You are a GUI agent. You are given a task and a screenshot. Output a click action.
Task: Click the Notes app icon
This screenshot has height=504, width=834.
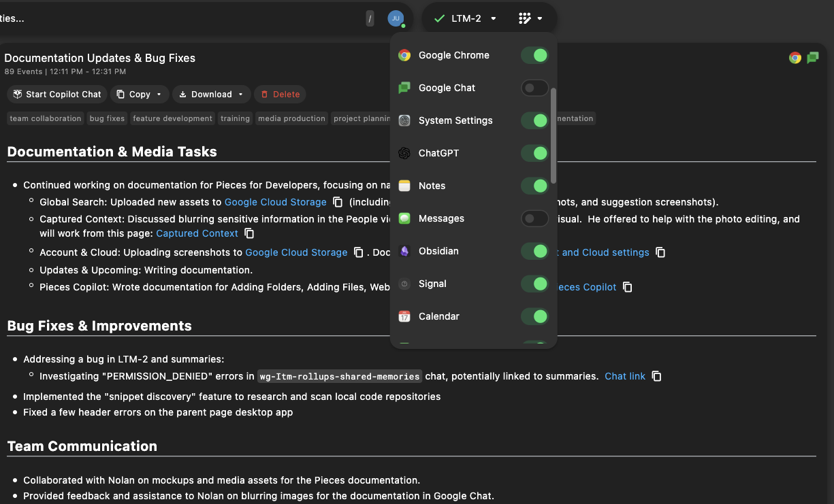[x=404, y=186]
